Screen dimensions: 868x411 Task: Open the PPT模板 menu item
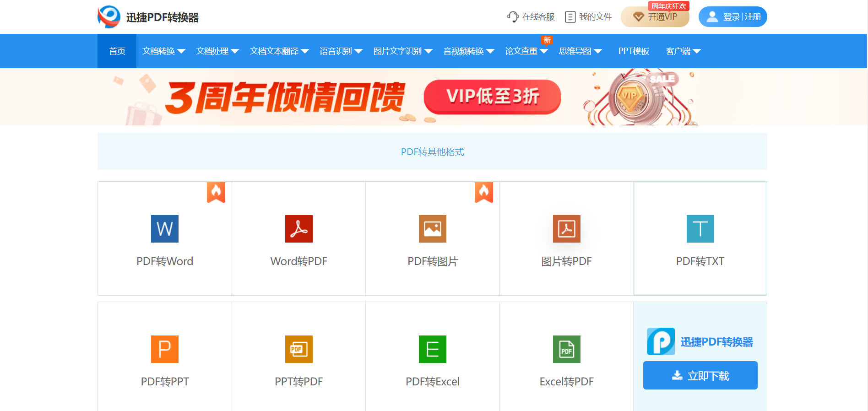[634, 51]
